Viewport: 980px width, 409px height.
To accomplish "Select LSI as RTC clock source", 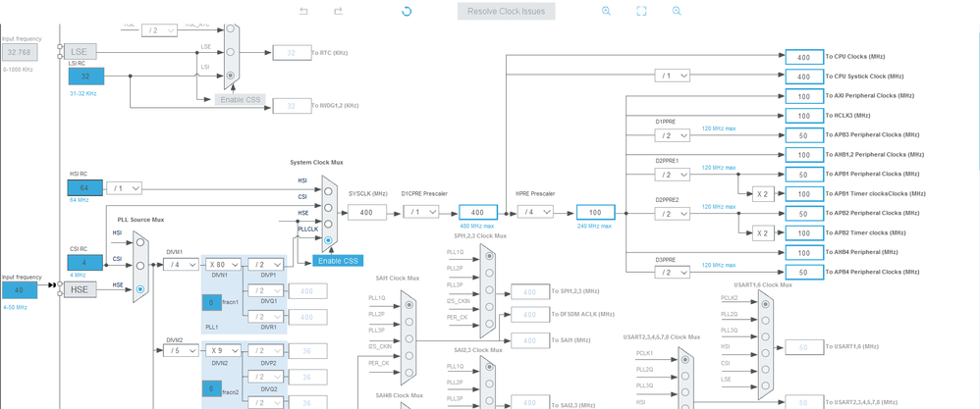I will point(231,75).
